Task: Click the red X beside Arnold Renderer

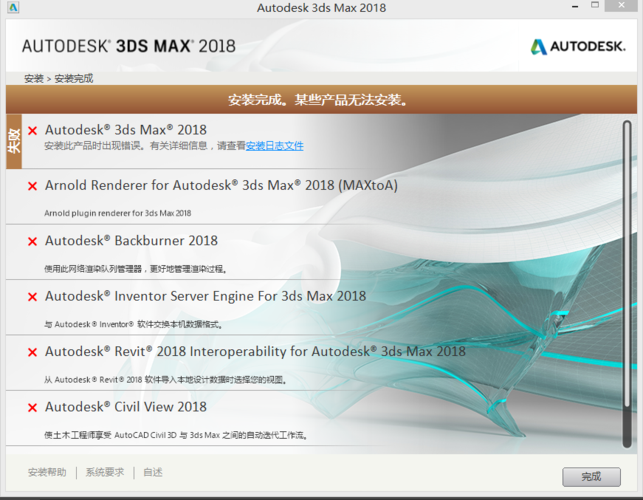Action: pyautogui.click(x=32, y=186)
